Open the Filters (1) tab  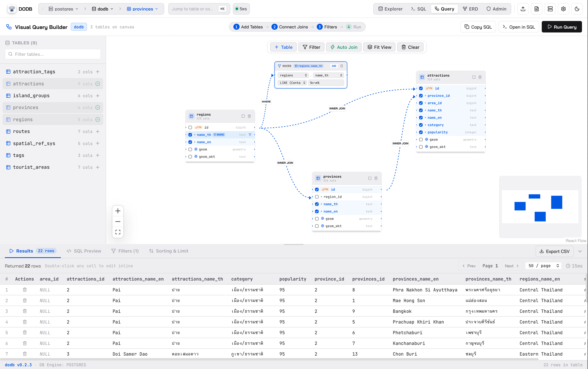[x=125, y=251]
